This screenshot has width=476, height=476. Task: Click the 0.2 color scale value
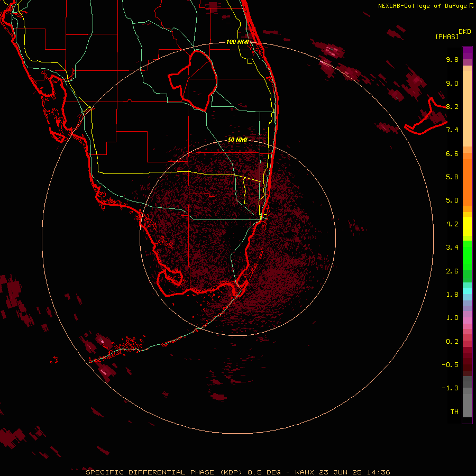[452, 342]
